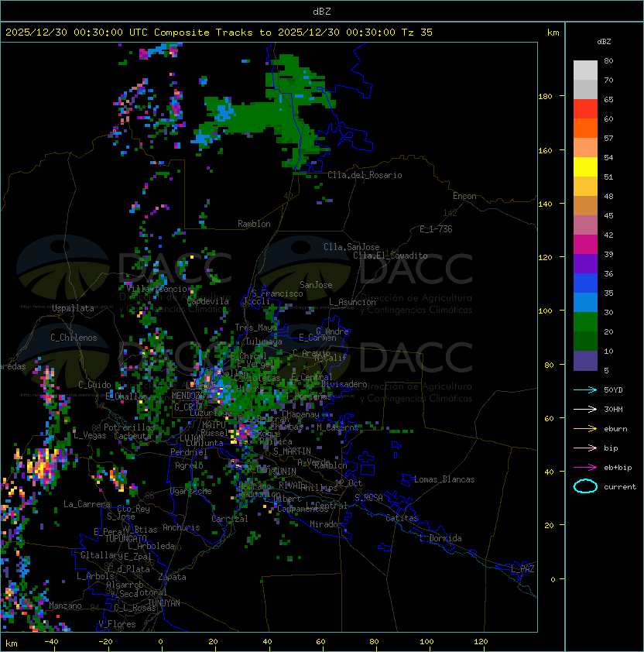Click the 'E_1-736' map label

(x=436, y=229)
